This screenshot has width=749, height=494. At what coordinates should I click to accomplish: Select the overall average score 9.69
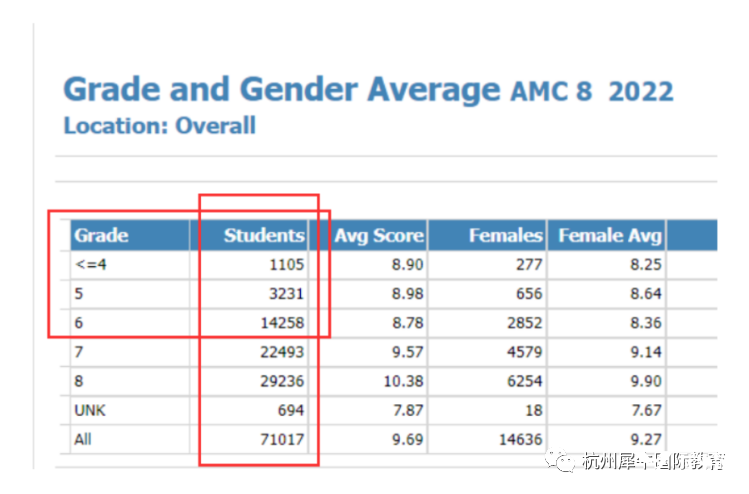pos(407,439)
